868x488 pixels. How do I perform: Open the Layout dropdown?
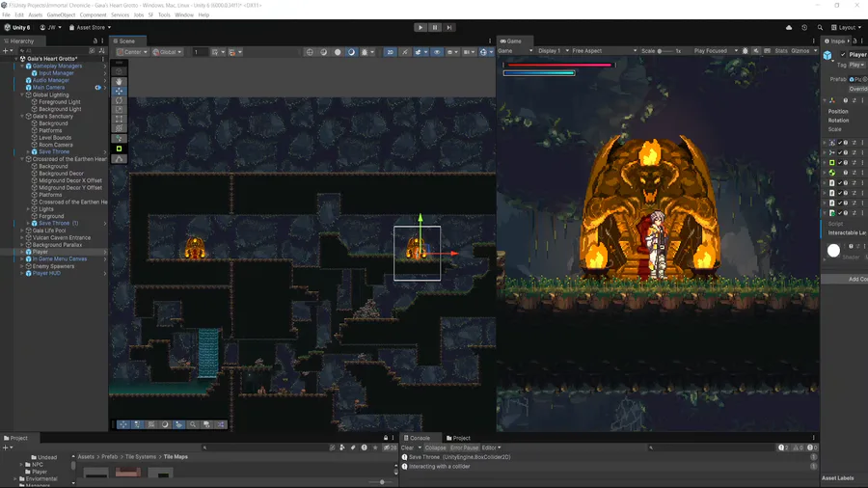click(x=847, y=27)
